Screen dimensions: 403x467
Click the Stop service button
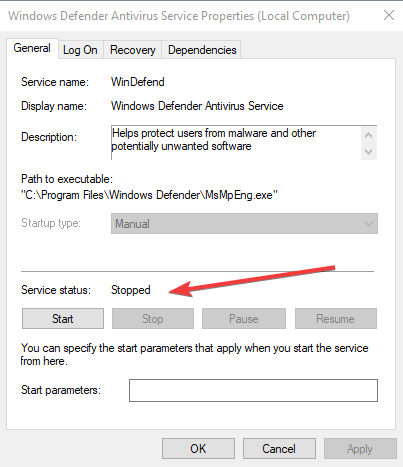(153, 319)
